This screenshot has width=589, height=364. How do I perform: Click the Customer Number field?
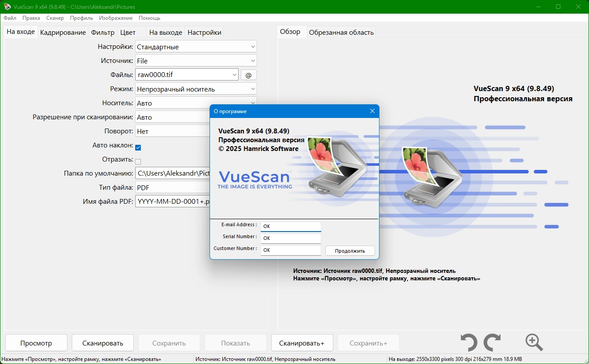click(x=291, y=250)
